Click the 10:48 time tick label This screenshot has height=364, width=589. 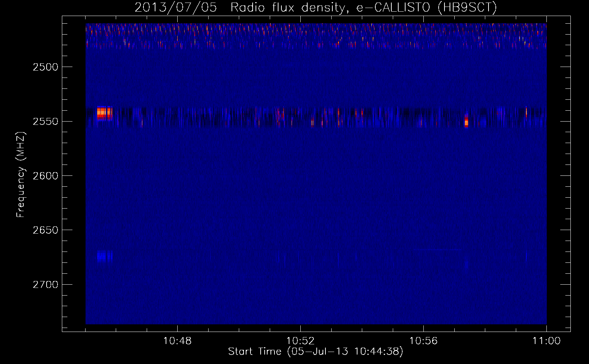click(177, 341)
